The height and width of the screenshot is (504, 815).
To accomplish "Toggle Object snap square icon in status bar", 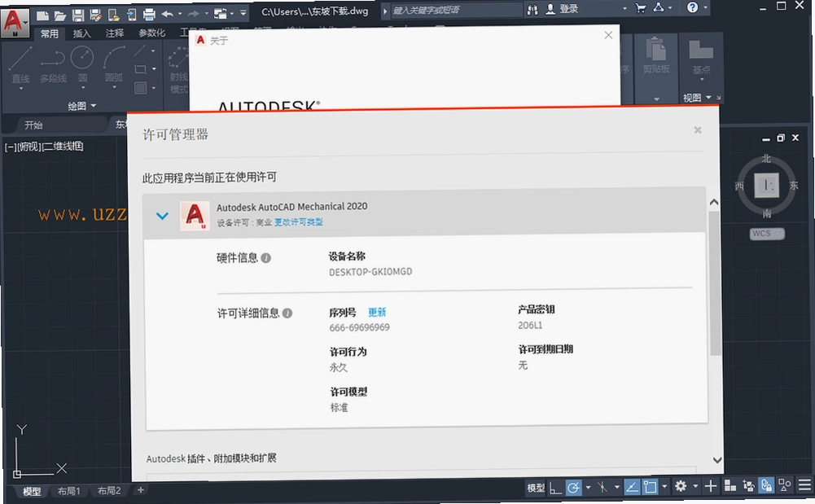I will tap(651, 487).
